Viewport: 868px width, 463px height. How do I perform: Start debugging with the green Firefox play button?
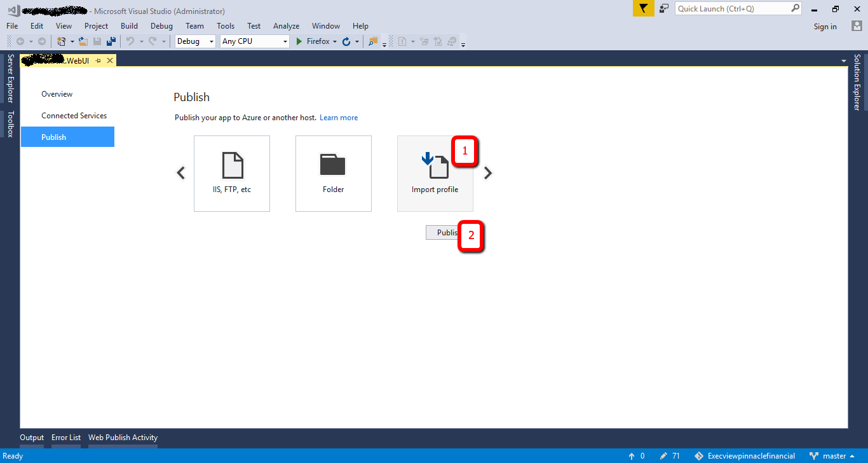click(x=299, y=41)
